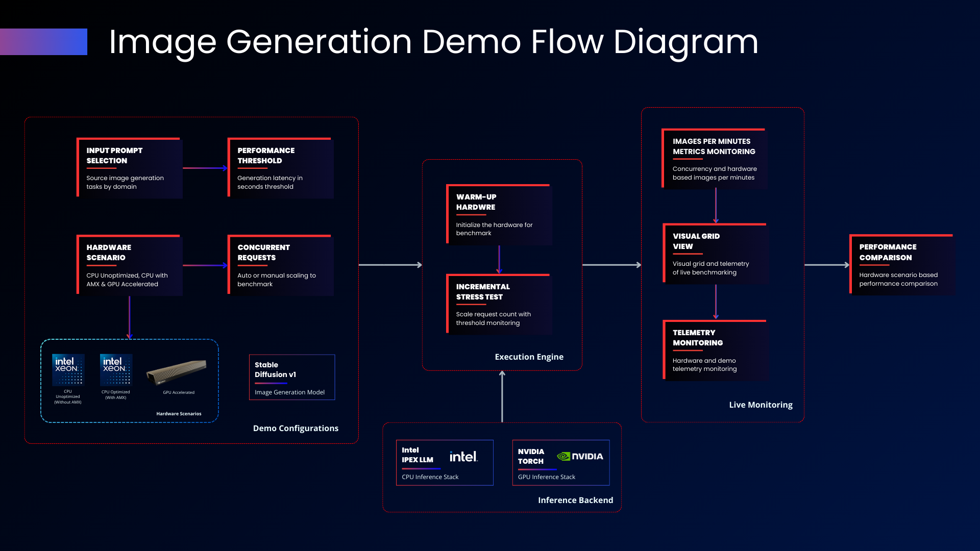Select the Hardware Scenario box
The image size is (980, 551).
pyautogui.click(x=130, y=265)
